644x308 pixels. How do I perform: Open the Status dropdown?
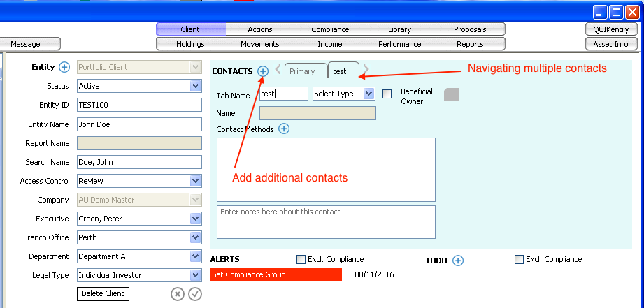click(195, 86)
